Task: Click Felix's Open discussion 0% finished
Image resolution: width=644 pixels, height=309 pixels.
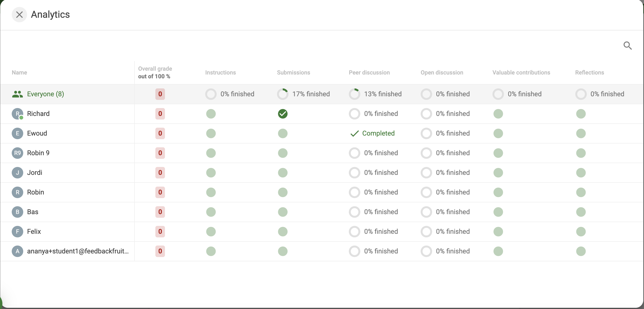Action: [445, 231]
